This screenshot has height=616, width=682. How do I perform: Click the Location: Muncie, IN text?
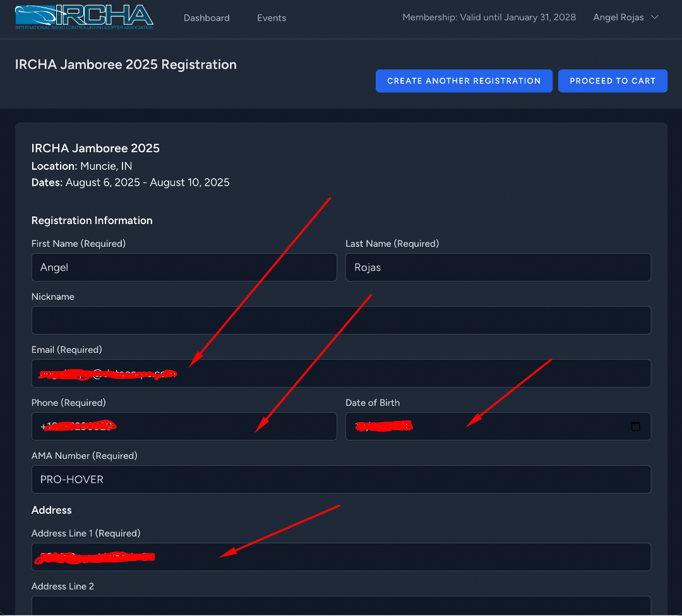(81, 166)
